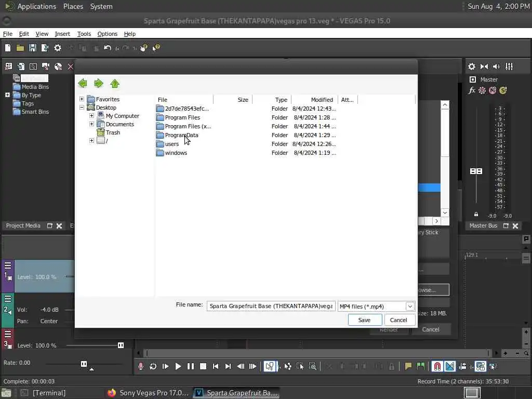Open the Tools menu
This screenshot has width=532, height=399.
click(84, 34)
